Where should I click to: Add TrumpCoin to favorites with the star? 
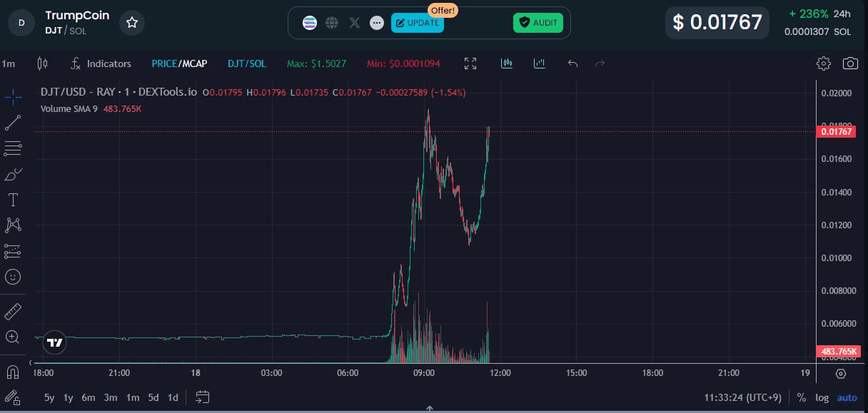click(132, 23)
